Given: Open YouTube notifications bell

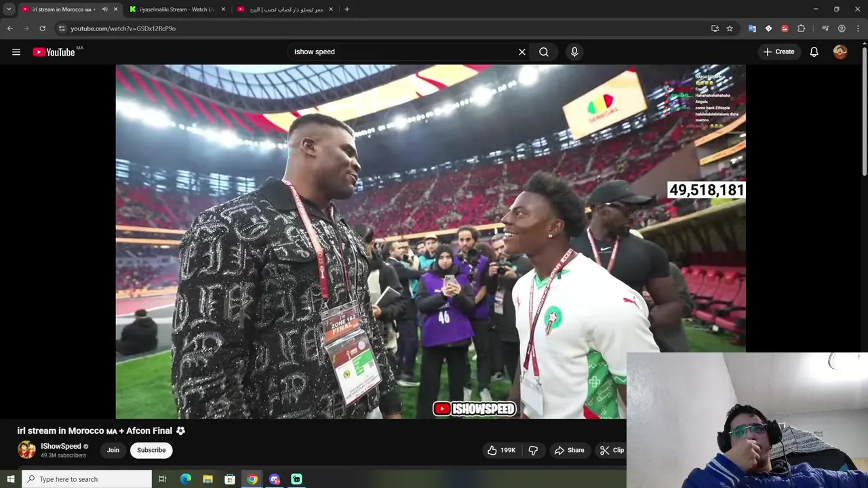Looking at the screenshot, I should pyautogui.click(x=814, y=52).
